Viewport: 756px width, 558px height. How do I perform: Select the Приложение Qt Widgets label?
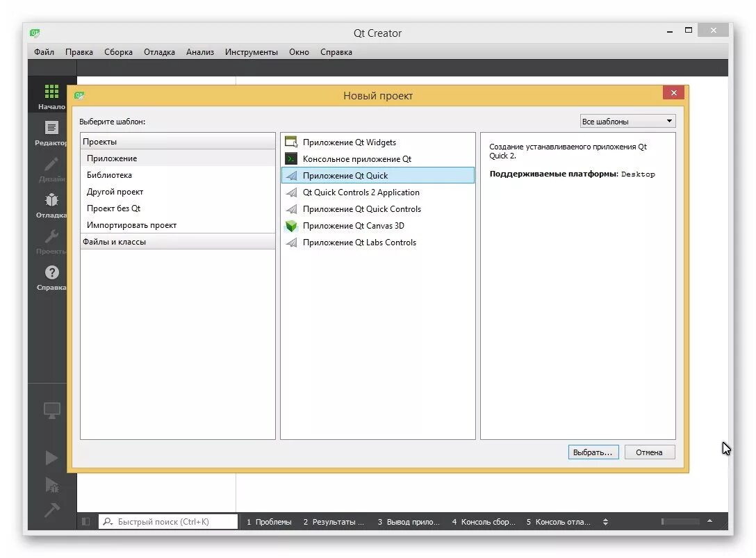(x=349, y=142)
